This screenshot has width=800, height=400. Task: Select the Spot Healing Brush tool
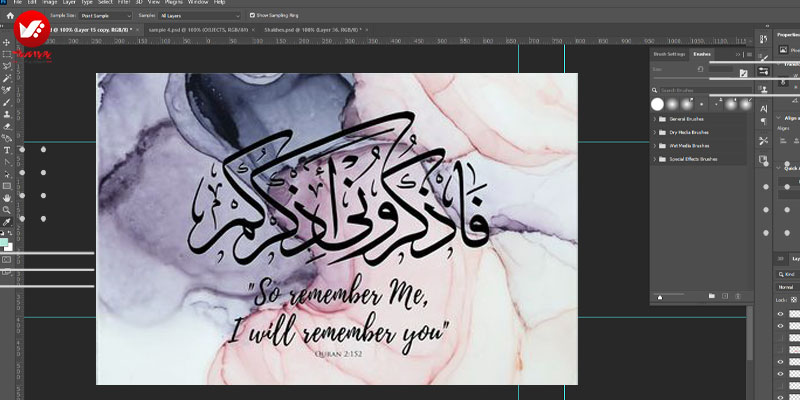point(7,90)
